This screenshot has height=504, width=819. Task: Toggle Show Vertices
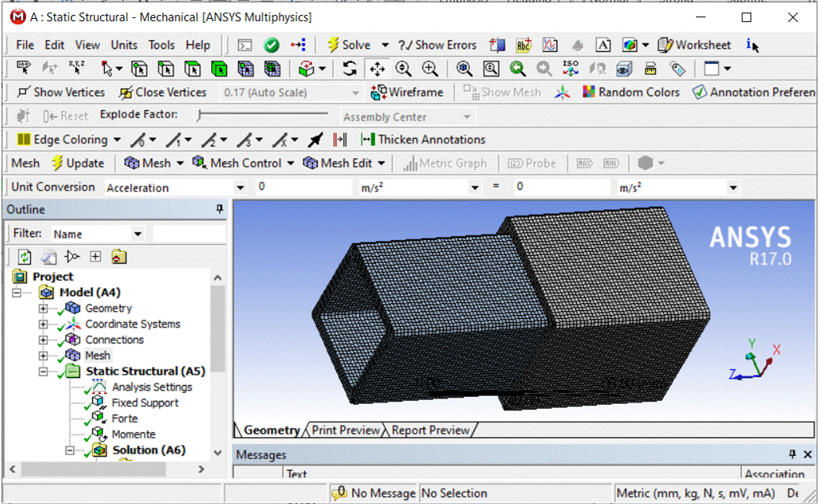tap(61, 92)
